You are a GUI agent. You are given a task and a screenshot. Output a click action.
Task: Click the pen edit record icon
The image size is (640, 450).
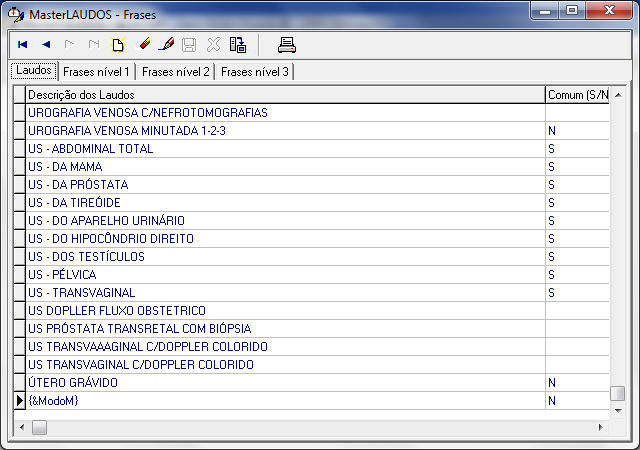[x=166, y=44]
